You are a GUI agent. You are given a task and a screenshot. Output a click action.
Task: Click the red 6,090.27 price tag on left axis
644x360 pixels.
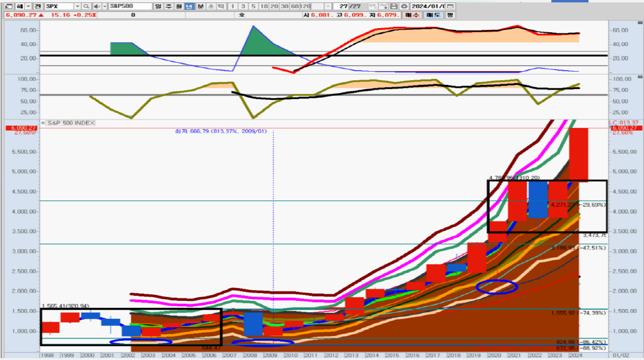[22, 128]
